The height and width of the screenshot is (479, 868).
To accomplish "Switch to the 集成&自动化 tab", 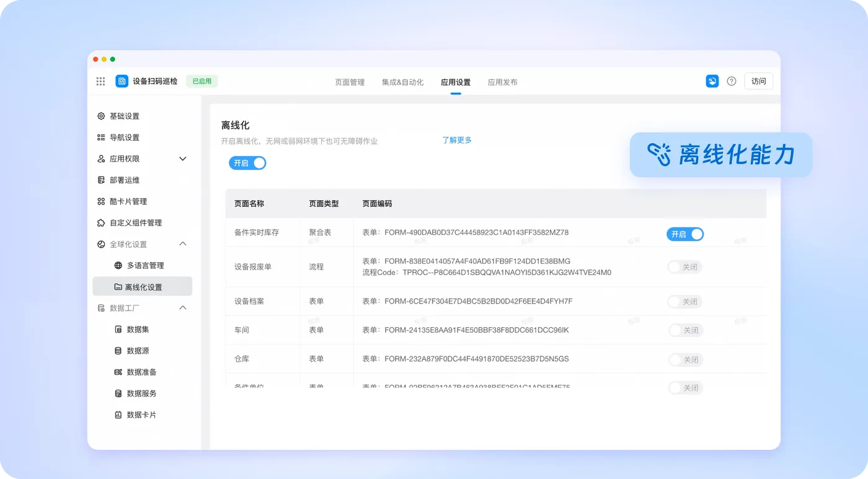I will click(403, 82).
